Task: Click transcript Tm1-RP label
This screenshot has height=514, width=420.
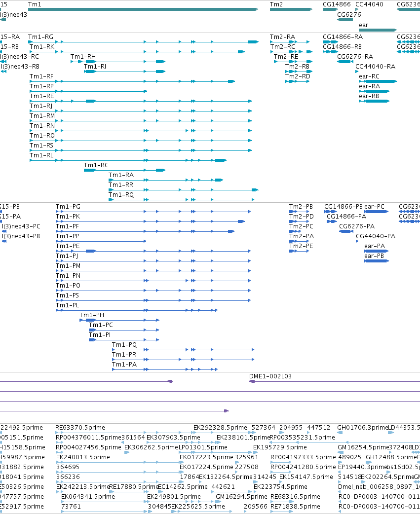Action: (x=41, y=86)
